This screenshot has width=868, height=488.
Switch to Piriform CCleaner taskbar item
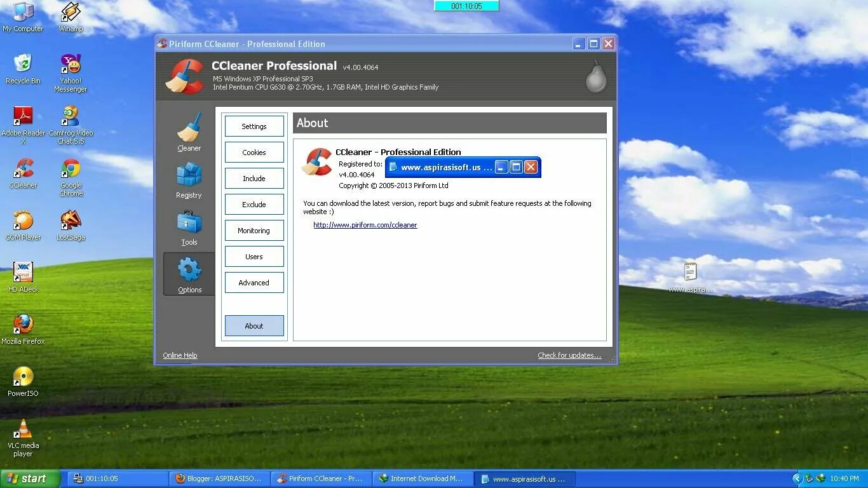pyautogui.click(x=321, y=478)
